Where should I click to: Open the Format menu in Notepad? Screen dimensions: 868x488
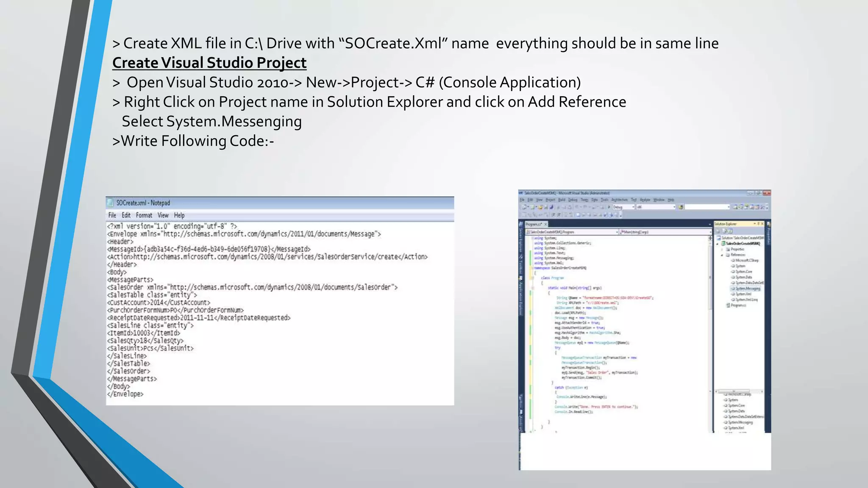pos(144,215)
